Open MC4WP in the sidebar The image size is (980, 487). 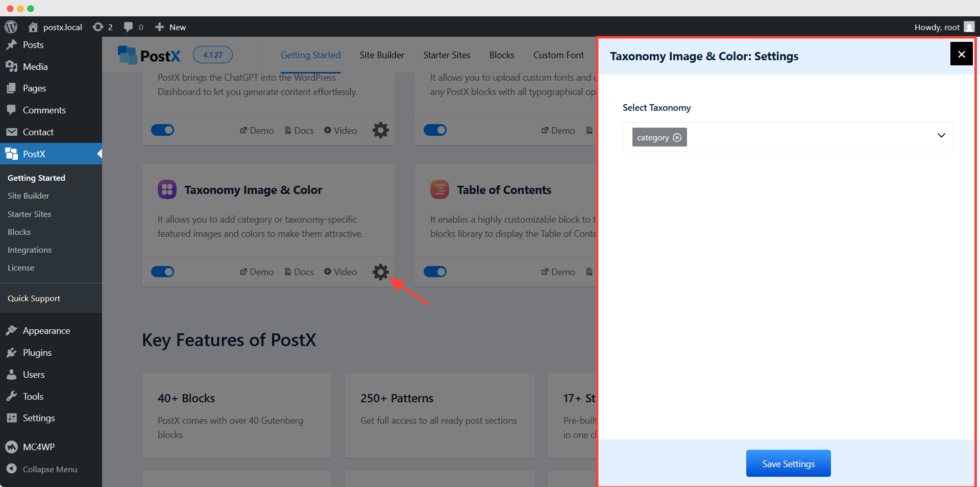click(51, 447)
